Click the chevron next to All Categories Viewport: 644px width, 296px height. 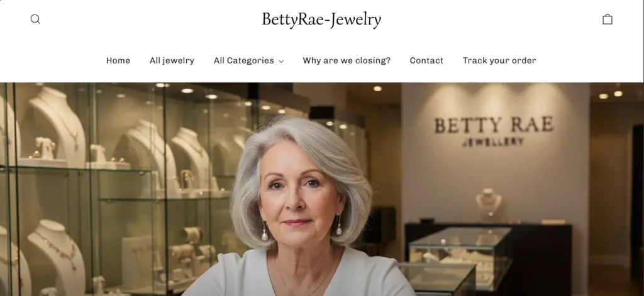coord(281,61)
